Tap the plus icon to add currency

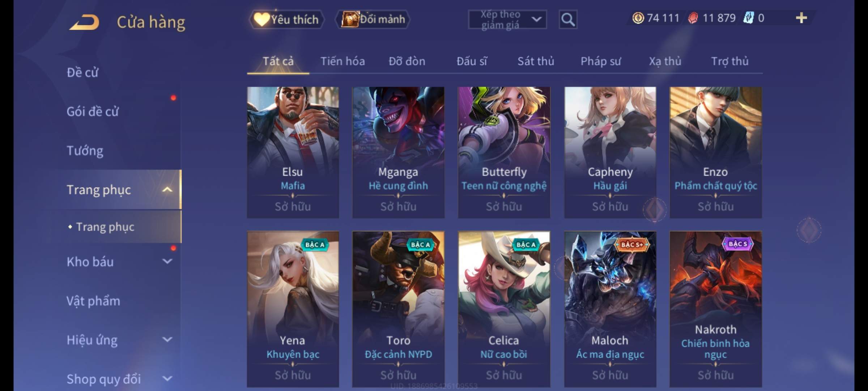(x=801, y=18)
